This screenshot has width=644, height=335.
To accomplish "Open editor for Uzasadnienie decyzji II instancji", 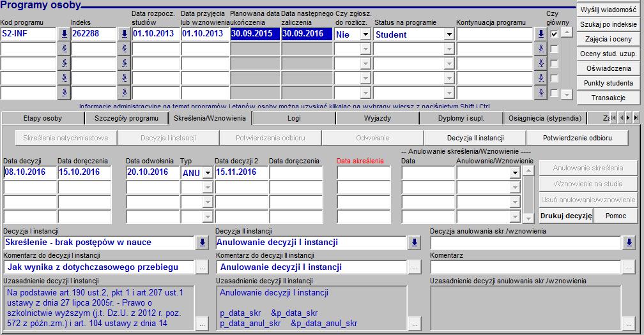I will (415, 324).
